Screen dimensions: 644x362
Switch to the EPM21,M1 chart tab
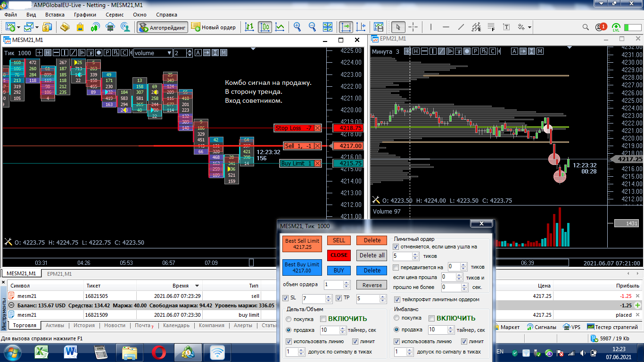coord(59,274)
